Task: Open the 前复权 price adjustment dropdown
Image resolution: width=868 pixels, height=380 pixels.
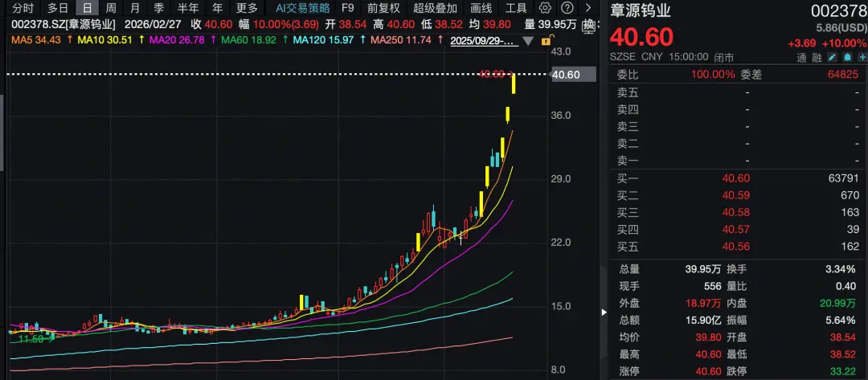Action: coord(383,8)
